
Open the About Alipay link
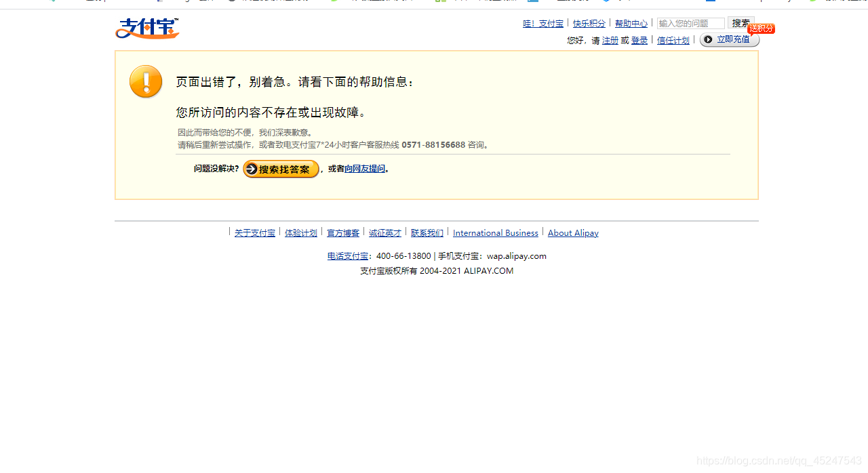tap(573, 233)
